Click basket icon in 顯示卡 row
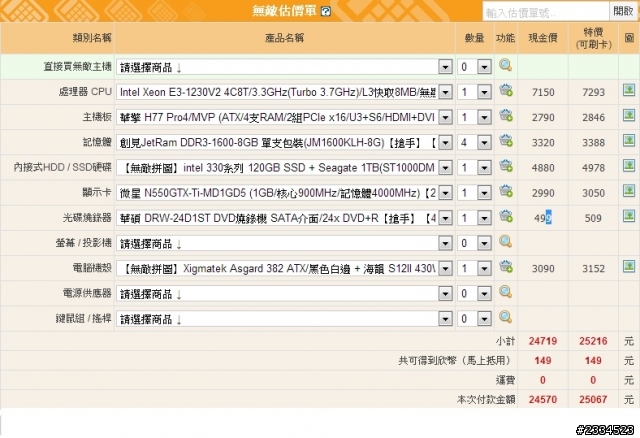 click(x=506, y=191)
